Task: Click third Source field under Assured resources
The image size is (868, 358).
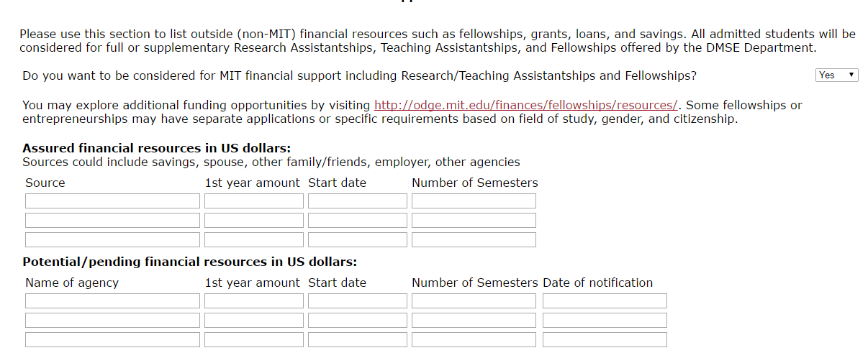Action: point(112,240)
